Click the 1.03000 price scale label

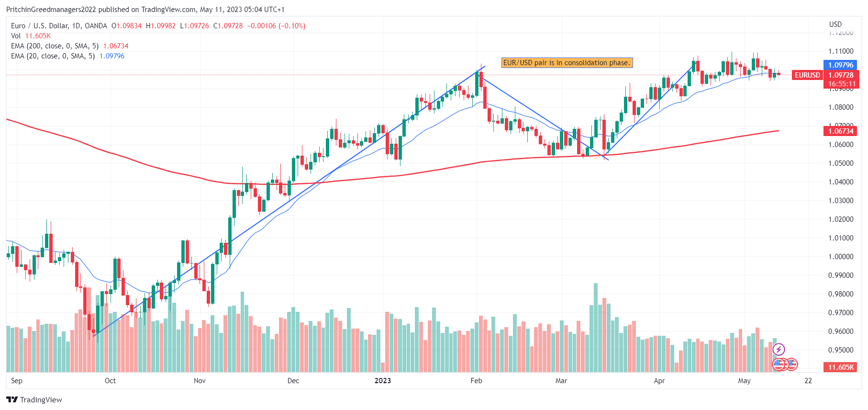click(841, 201)
